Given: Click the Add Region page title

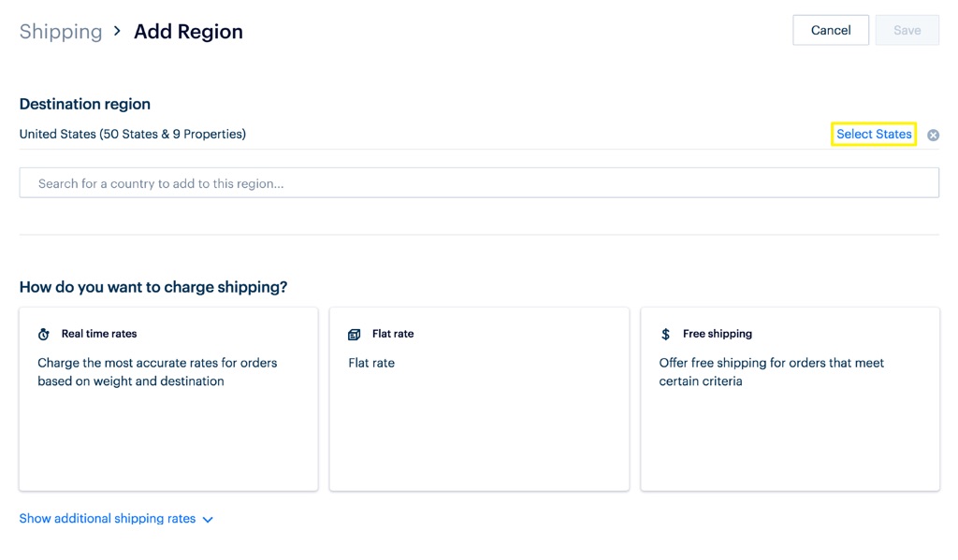Looking at the screenshot, I should [188, 31].
